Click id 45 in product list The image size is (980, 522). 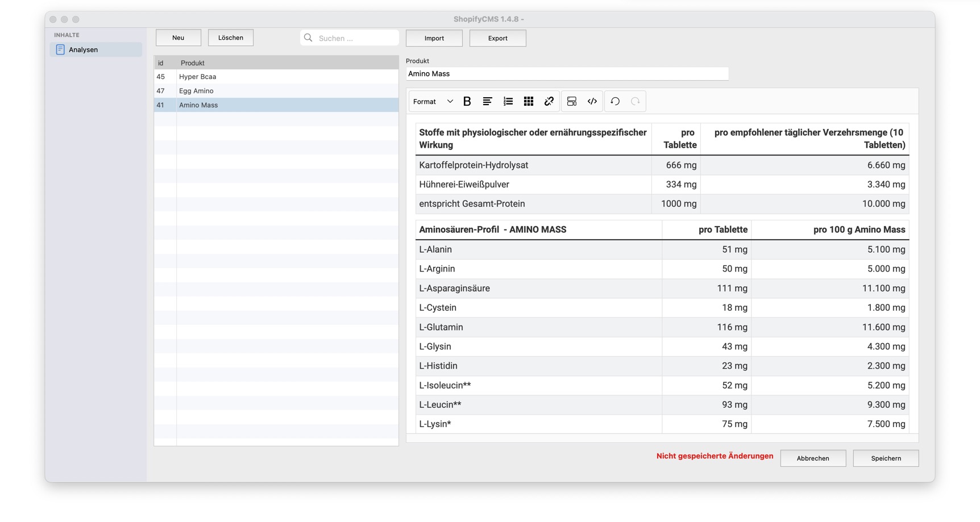(x=161, y=77)
